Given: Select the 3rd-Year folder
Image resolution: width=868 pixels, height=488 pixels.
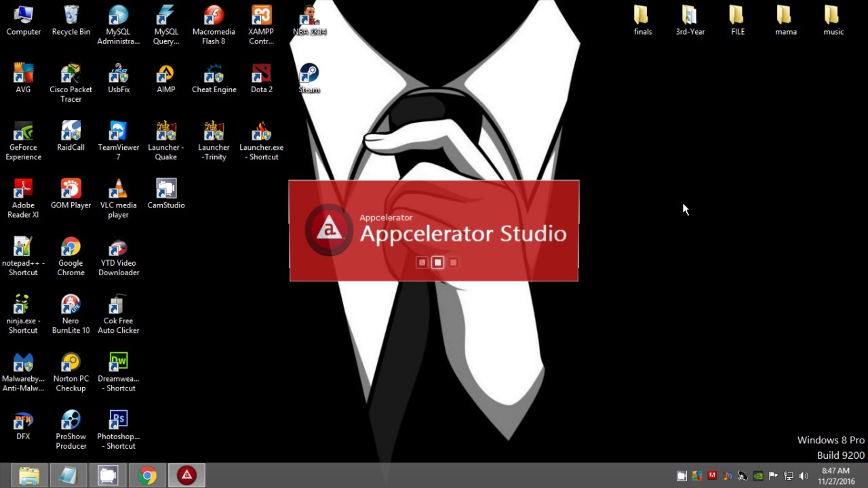Looking at the screenshot, I should tap(690, 20).
